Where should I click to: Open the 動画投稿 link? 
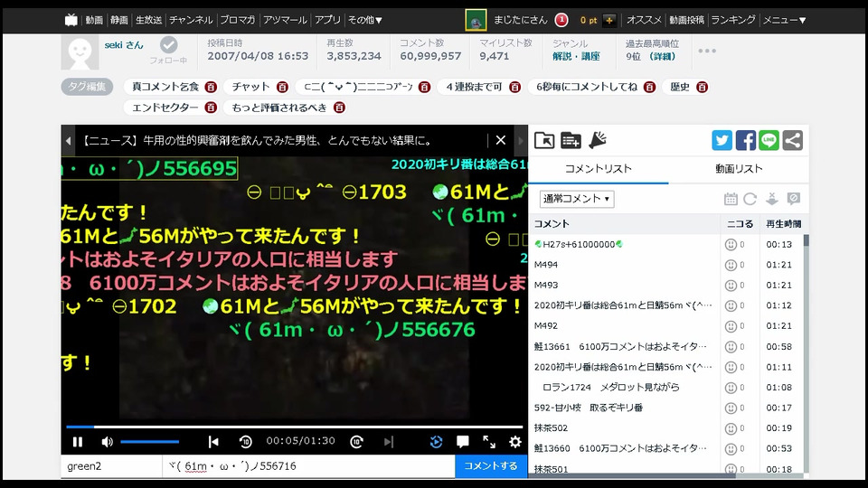686,20
